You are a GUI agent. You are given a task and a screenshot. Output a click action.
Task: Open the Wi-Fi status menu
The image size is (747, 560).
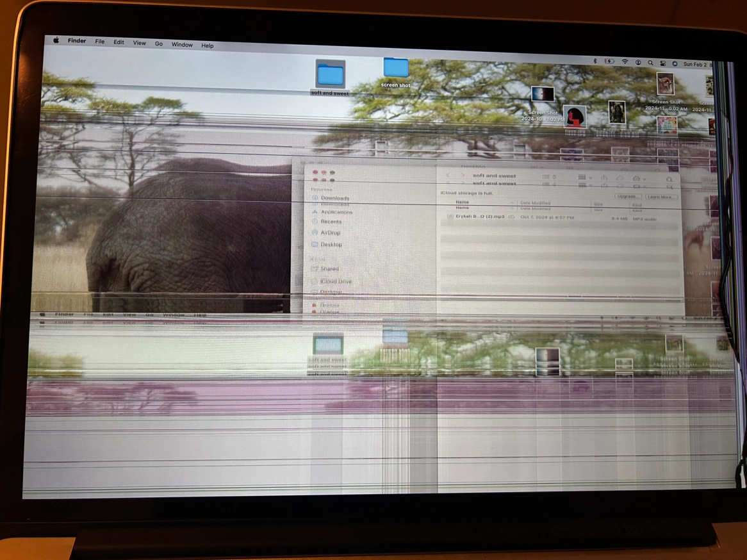(x=625, y=62)
